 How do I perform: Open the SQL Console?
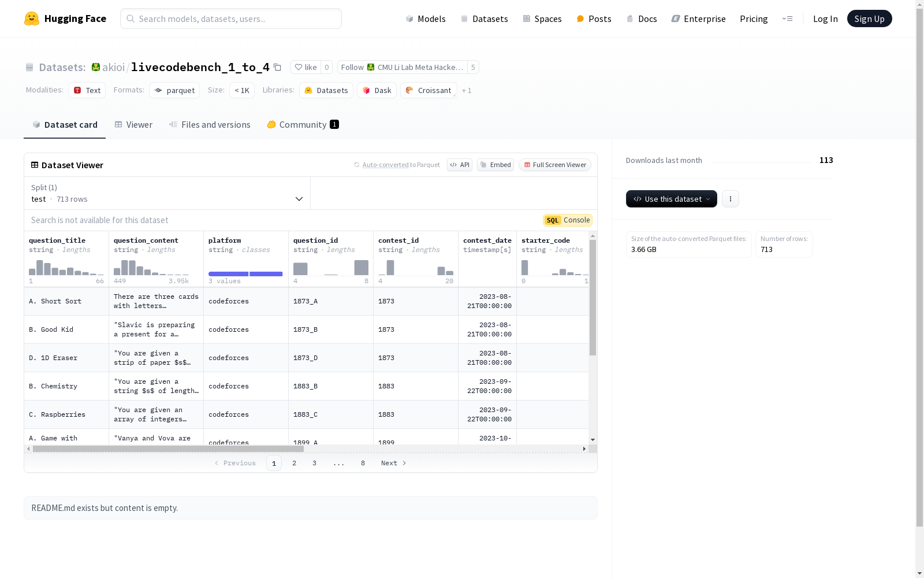coord(568,220)
